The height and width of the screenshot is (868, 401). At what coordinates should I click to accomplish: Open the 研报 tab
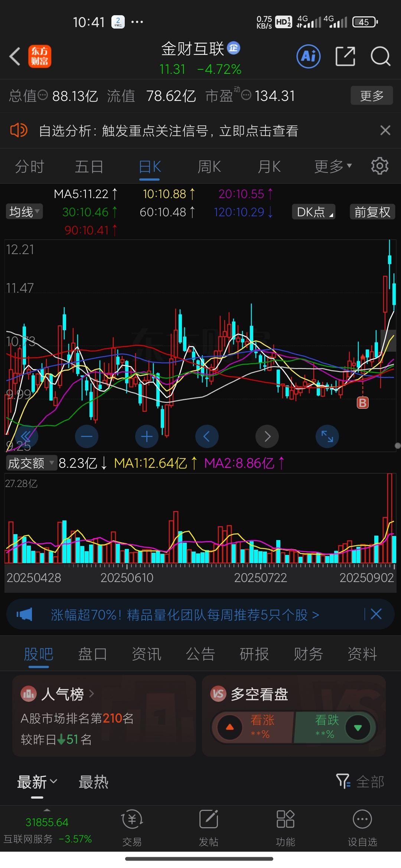point(254,654)
